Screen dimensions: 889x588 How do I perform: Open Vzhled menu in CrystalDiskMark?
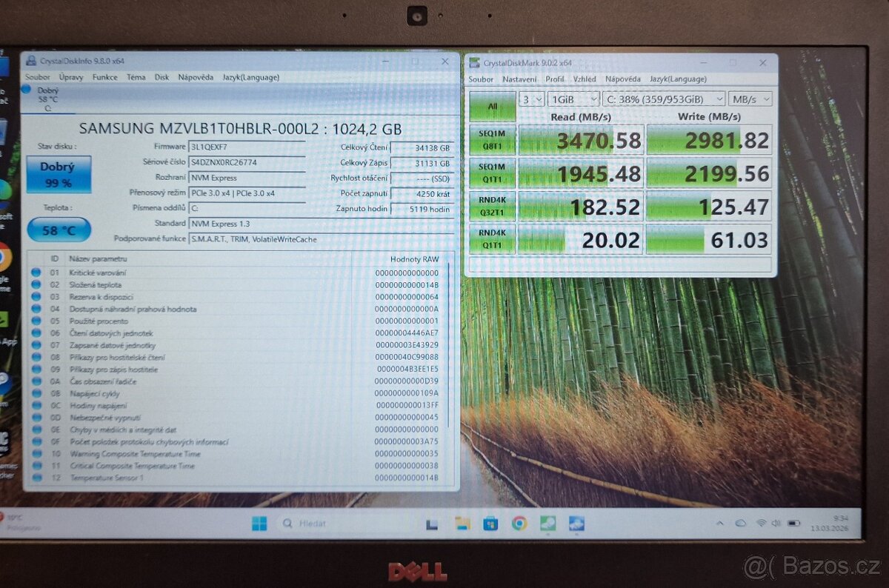tap(585, 79)
